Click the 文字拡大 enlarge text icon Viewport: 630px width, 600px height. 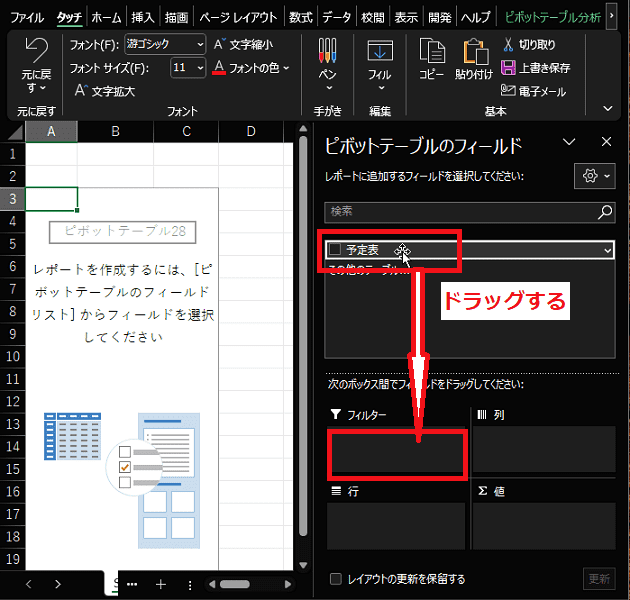(x=80, y=91)
